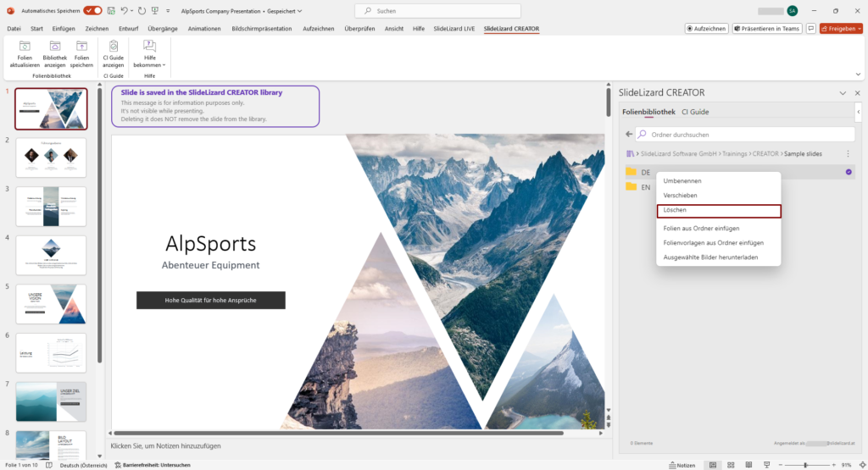Switch to the SlideLizard LIVE tab
This screenshot has width=868, height=470.
point(454,29)
